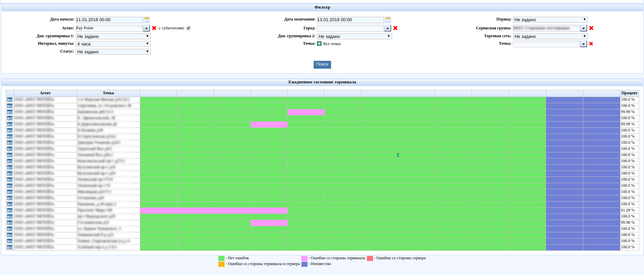This screenshot has width=644, height=275.
Task: Expand the right-side Точка dropdown arrow
Action: pos(584,44)
